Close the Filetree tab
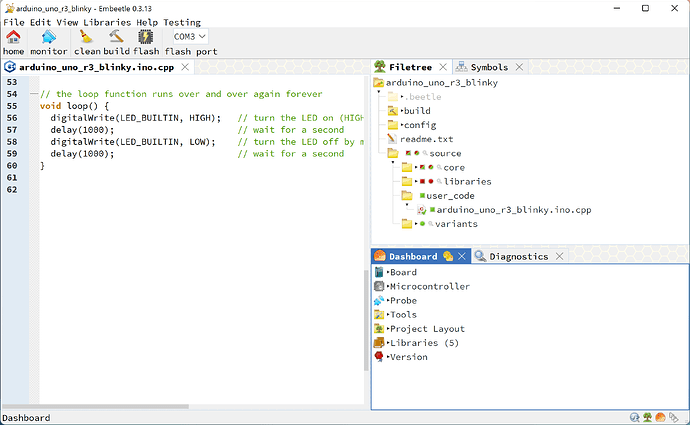The width and height of the screenshot is (690, 425). (x=443, y=67)
